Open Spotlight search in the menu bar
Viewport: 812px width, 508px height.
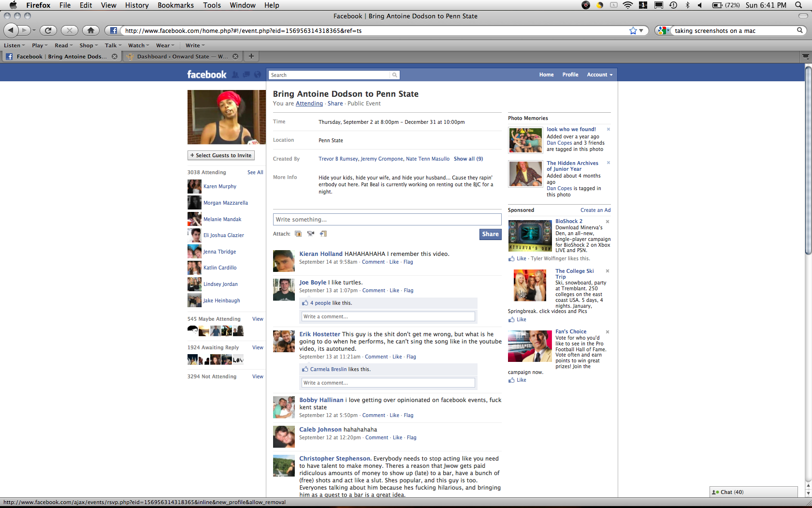tap(798, 5)
